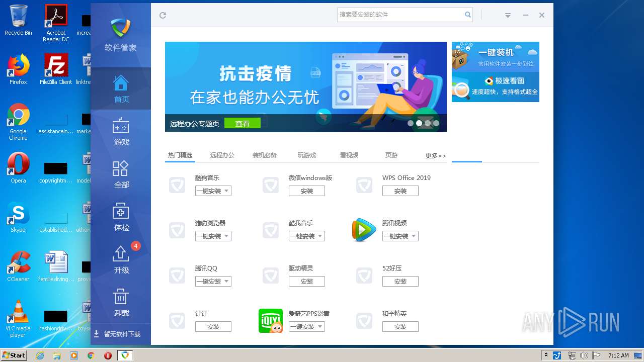Install 微信windows版 with 安装 button
Image resolution: width=644 pixels, height=362 pixels.
coord(307,191)
